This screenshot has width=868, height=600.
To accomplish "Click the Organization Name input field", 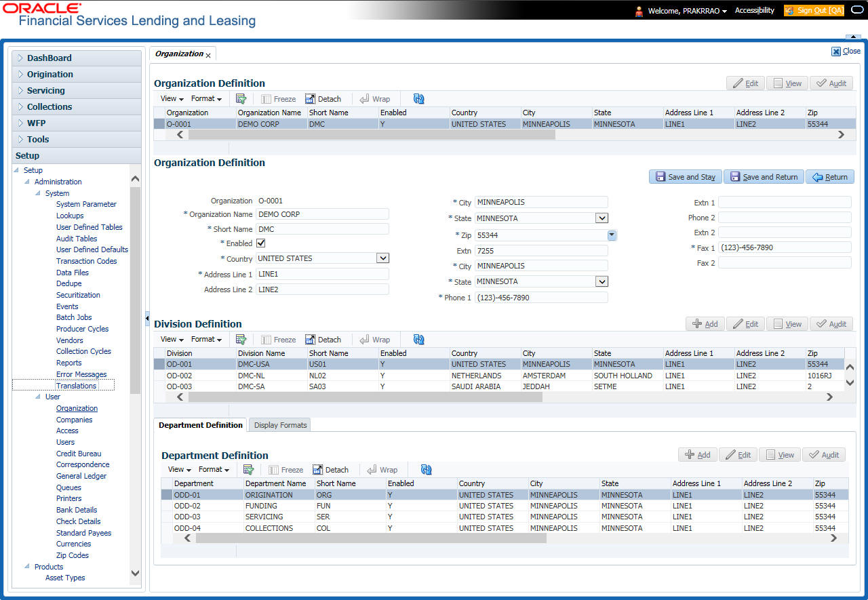I will point(322,214).
